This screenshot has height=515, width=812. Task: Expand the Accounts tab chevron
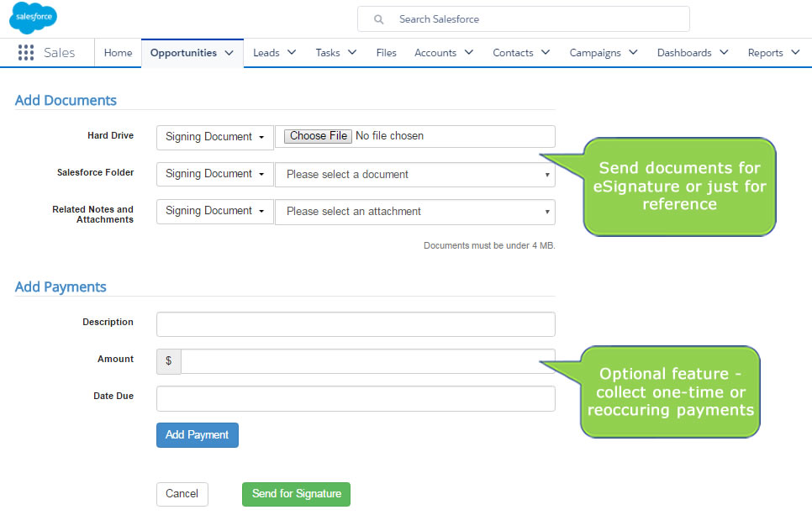tap(469, 52)
